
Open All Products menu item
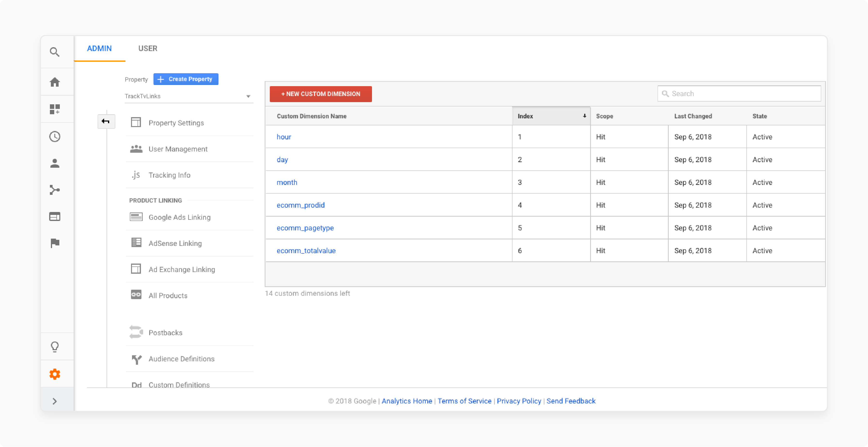click(168, 295)
